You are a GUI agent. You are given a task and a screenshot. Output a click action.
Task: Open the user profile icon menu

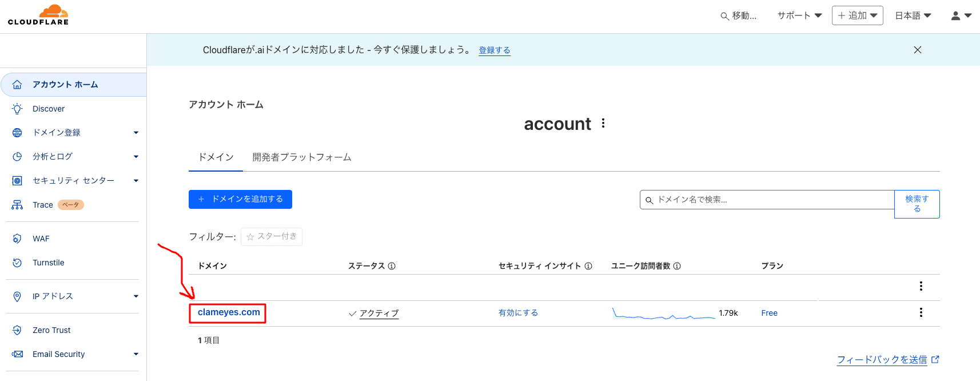point(961,15)
